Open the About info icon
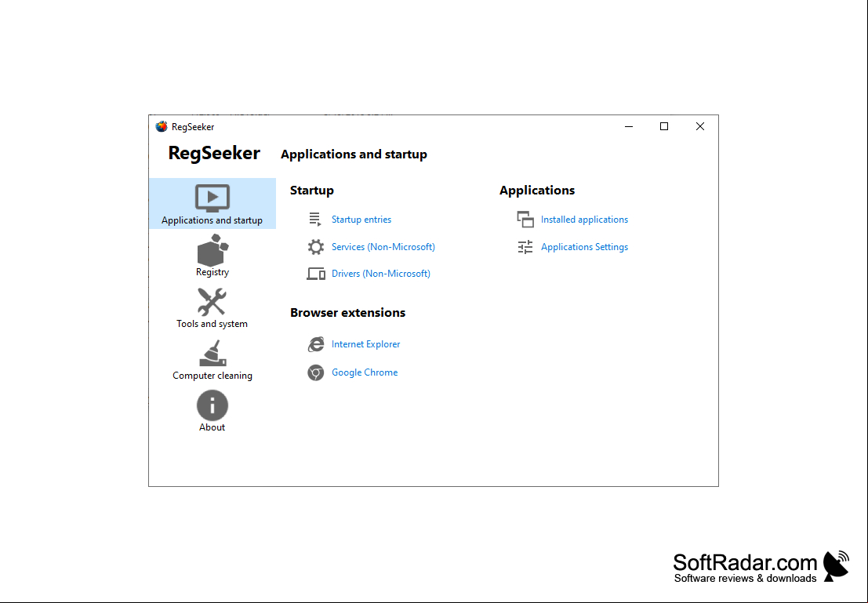This screenshot has width=868, height=603. click(x=212, y=405)
